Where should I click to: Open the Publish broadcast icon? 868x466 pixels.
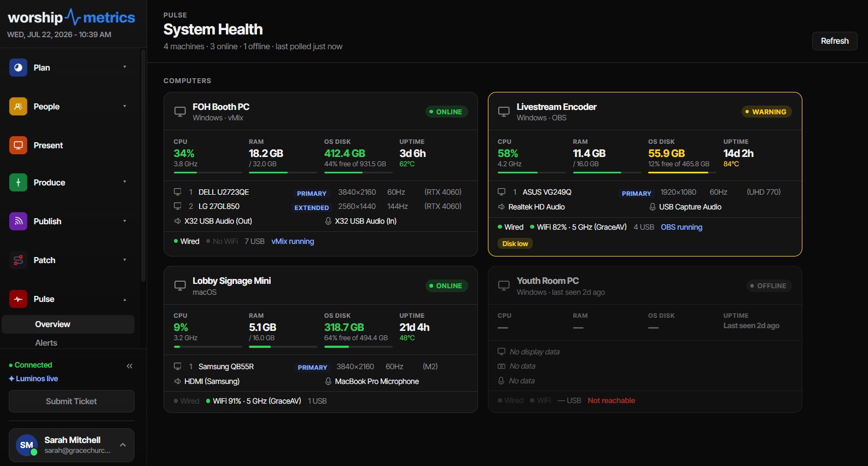[18, 221]
